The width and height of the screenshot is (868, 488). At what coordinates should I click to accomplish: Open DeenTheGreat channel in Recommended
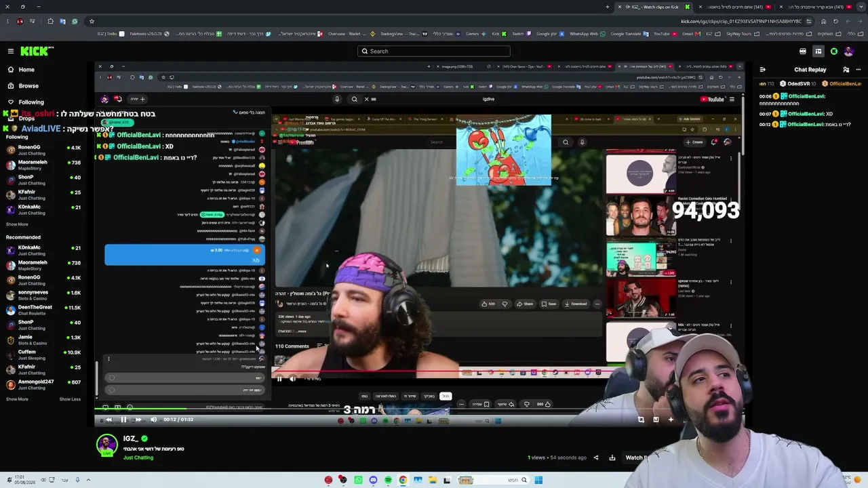[x=43, y=310]
